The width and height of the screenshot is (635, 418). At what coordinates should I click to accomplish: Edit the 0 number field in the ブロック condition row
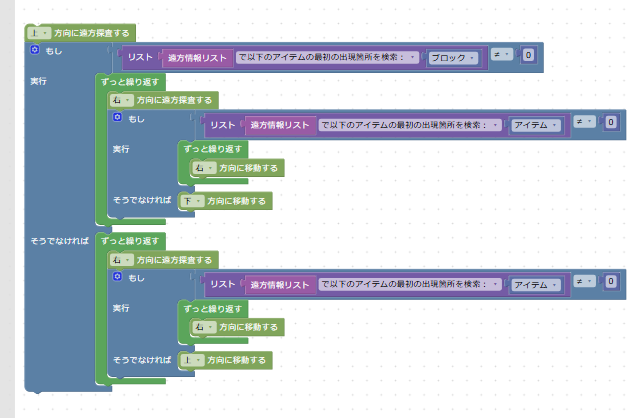click(528, 55)
